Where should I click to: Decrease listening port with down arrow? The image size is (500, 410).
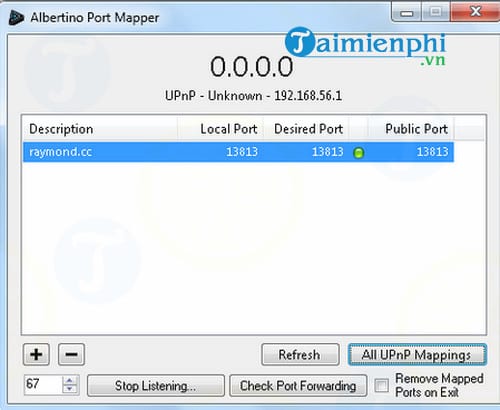[70, 389]
